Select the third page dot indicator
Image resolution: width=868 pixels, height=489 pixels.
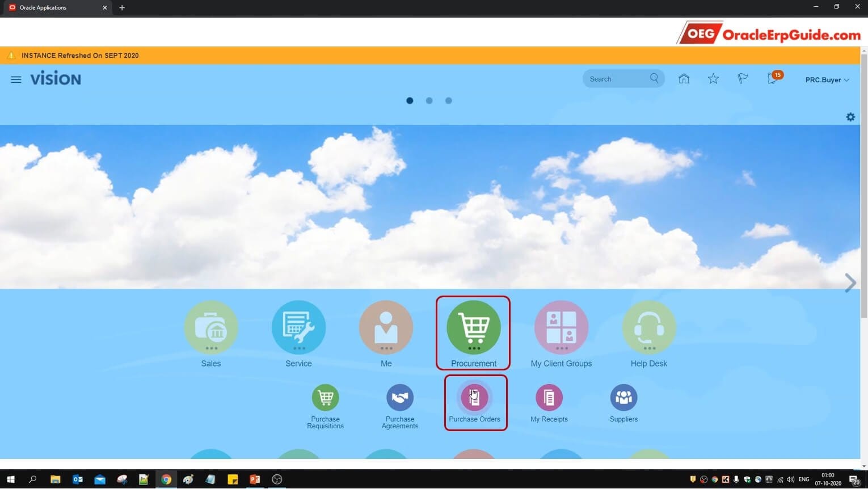[x=448, y=100]
